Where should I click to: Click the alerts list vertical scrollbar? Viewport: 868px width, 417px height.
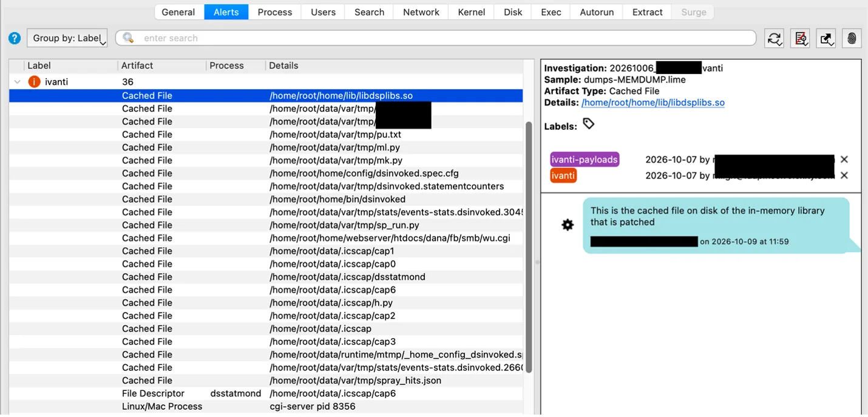pyautogui.click(x=529, y=247)
